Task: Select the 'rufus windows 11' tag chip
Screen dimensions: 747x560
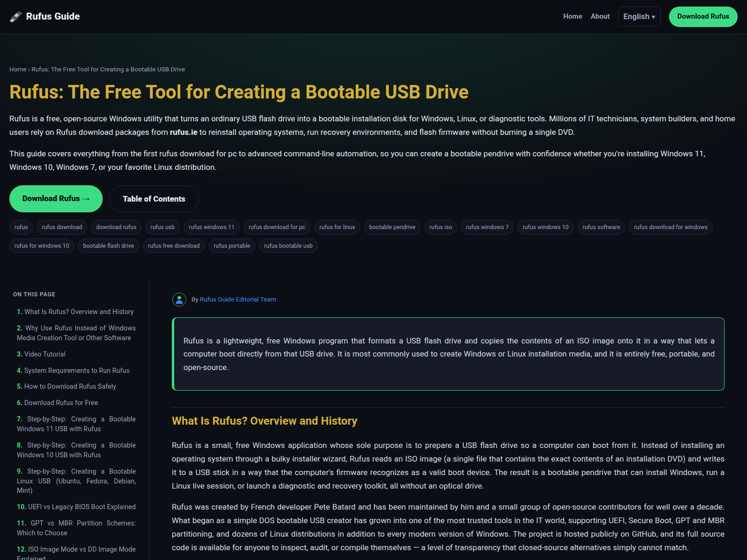Action: [x=211, y=227]
